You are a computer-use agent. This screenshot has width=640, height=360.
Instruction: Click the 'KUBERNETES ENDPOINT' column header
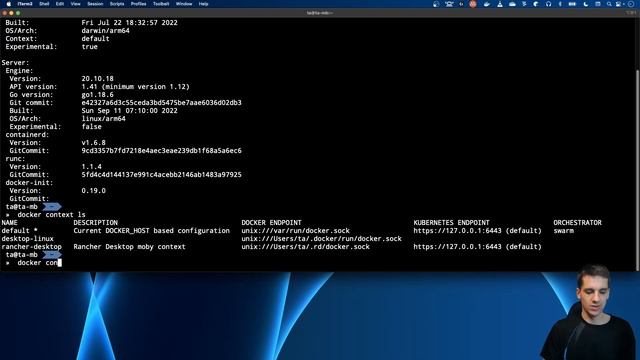(451, 223)
